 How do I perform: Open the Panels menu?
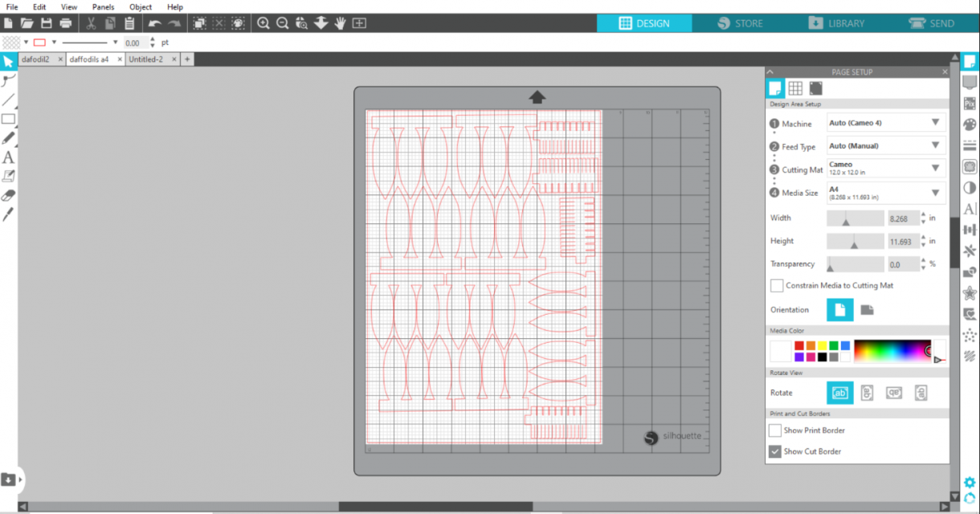pos(103,6)
